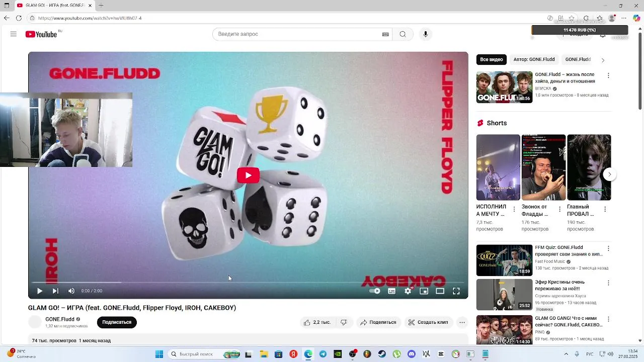This screenshot has width=644, height=362.
Task: Open the Windows Start menu
Action: point(159,354)
